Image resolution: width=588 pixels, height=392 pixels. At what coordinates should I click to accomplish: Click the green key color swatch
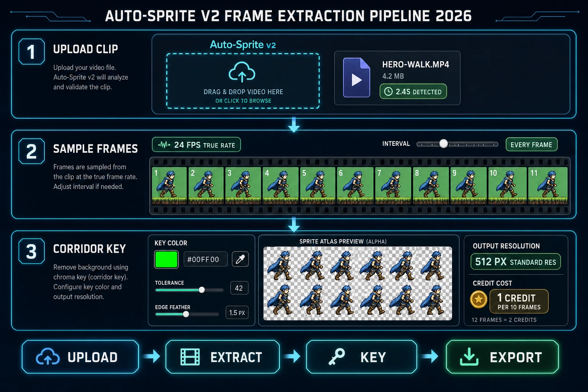[x=166, y=259]
